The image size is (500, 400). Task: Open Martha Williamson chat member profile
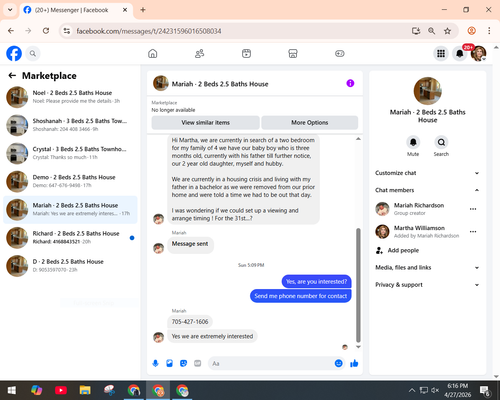pos(419,228)
